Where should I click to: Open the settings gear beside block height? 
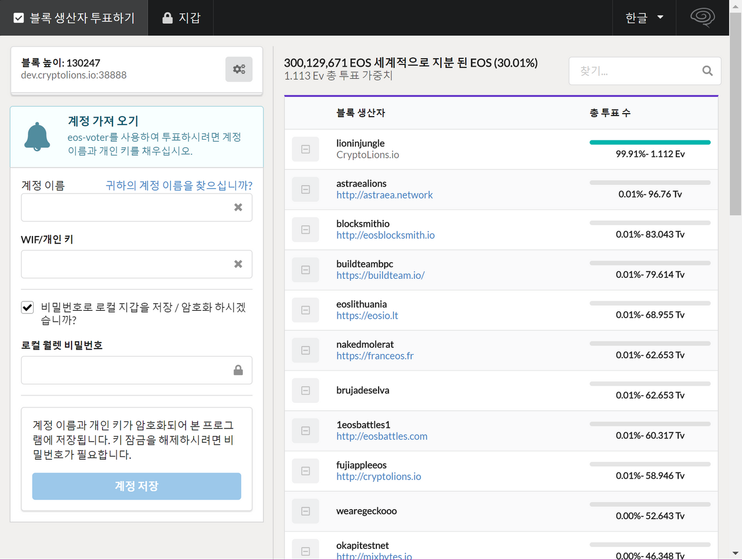239,70
